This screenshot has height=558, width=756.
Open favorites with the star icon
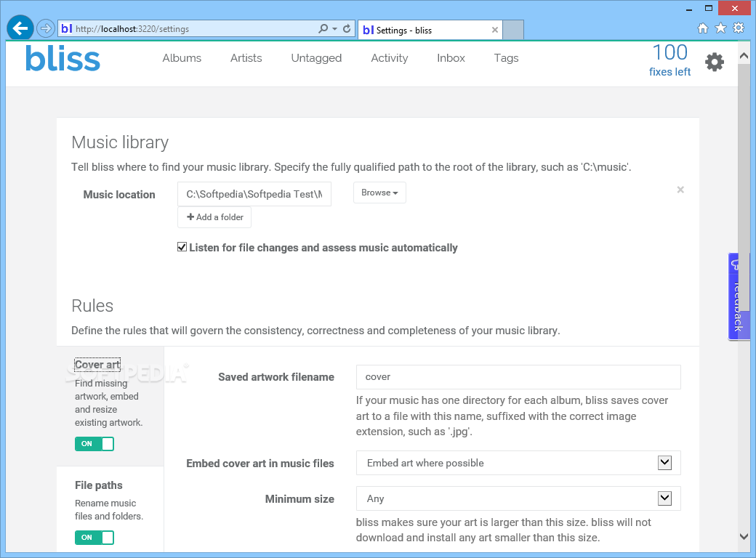click(x=720, y=28)
